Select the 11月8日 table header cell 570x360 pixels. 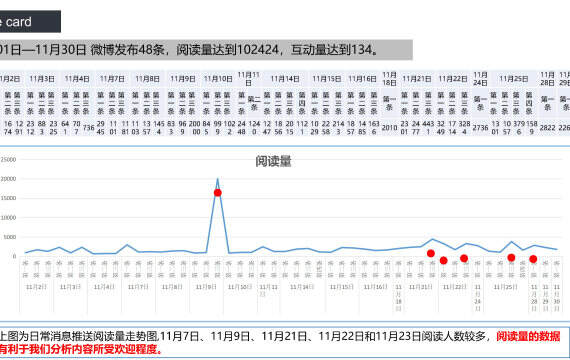pos(147,79)
